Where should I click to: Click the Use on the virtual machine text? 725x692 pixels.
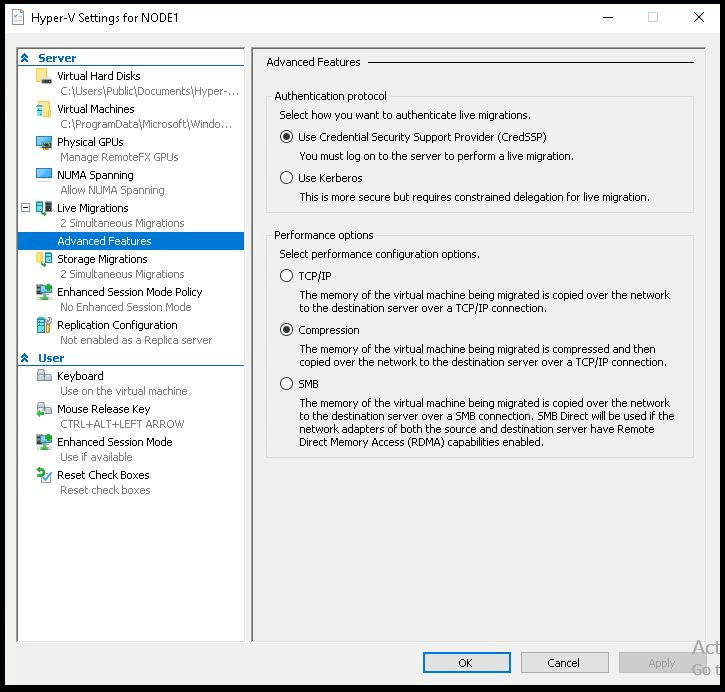[x=123, y=391]
